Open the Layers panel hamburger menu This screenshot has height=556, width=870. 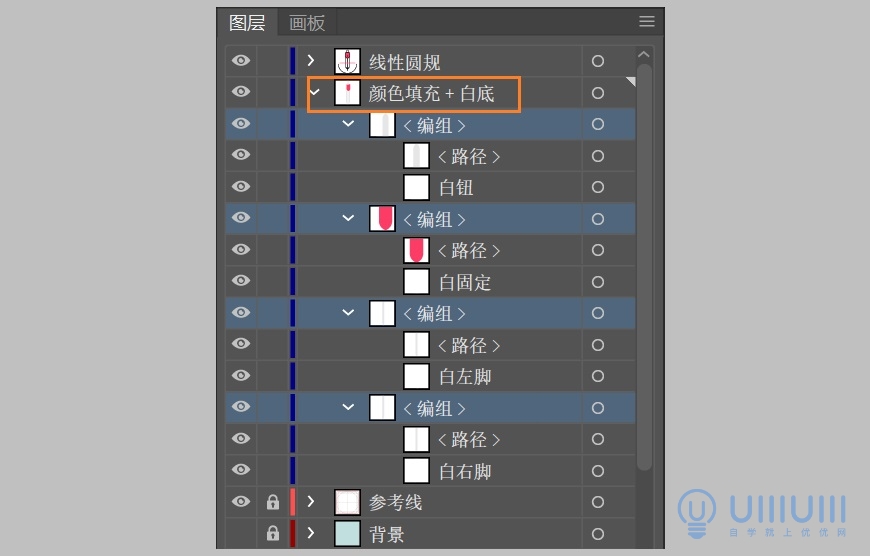click(x=646, y=22)
